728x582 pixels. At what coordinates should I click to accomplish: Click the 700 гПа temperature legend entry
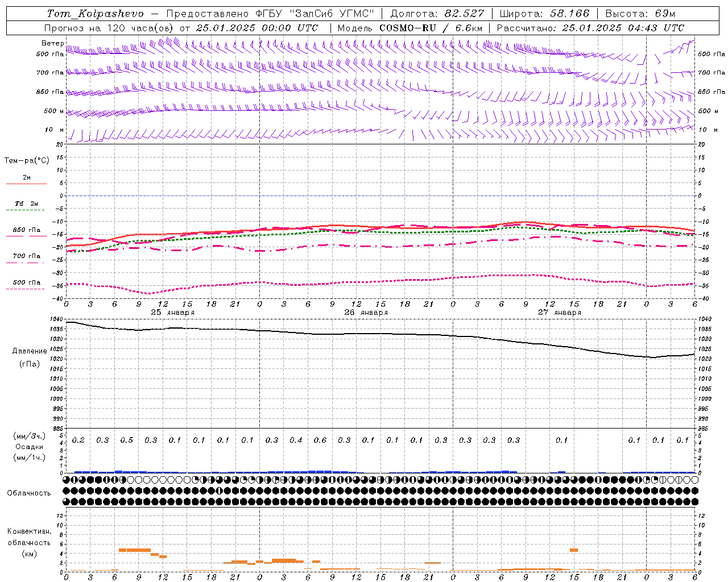click(27, 256)
